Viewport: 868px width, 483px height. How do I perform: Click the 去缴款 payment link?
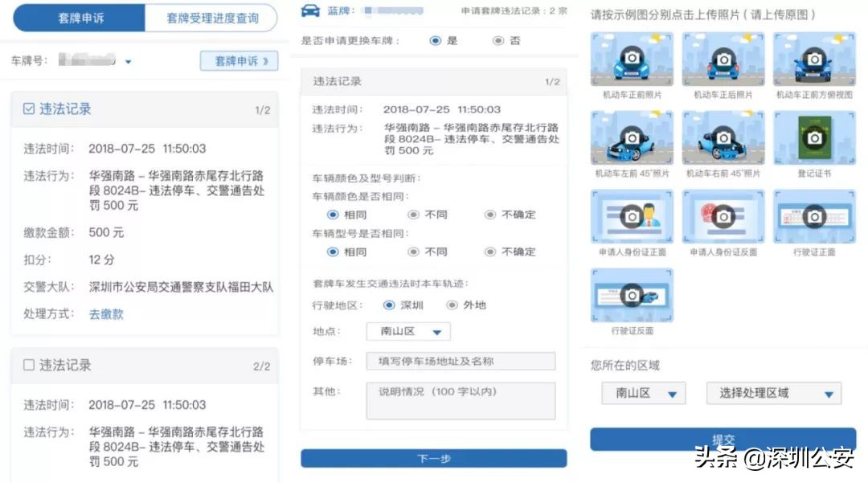[104, 313]
